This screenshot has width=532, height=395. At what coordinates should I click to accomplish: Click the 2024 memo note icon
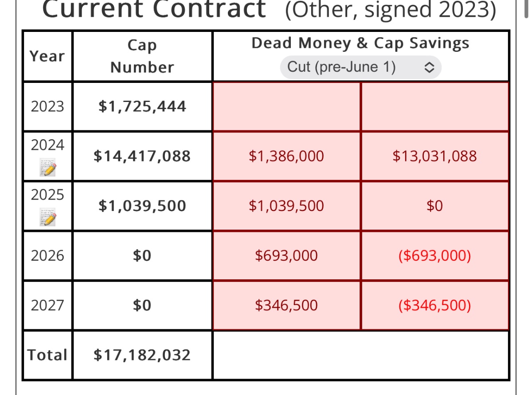[x=47, y=169]
